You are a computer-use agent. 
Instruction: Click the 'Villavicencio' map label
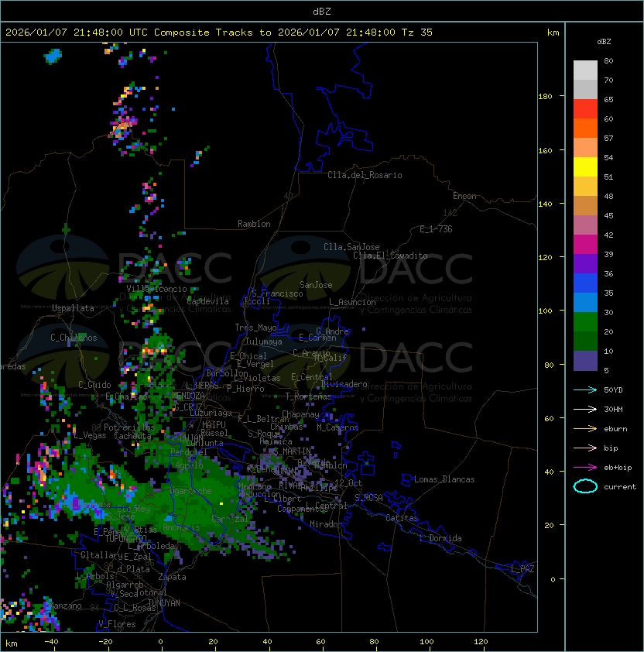point(156,289)
